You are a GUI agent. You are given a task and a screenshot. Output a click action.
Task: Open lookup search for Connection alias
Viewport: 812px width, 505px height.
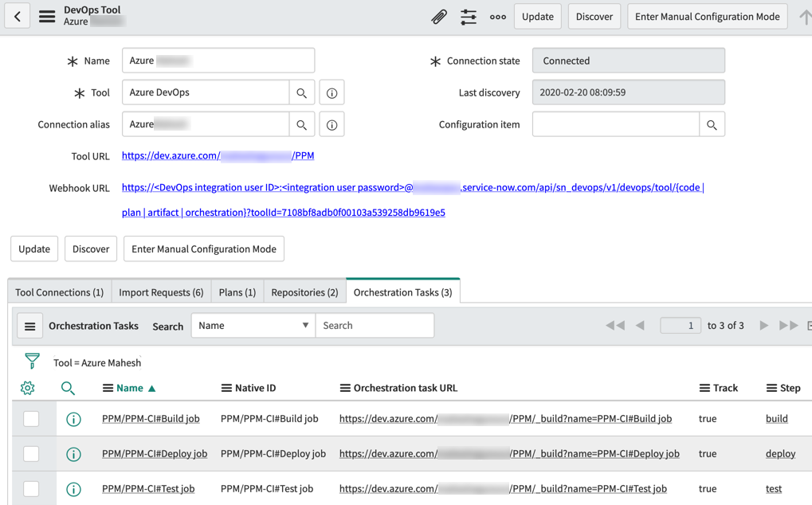(x=301, y=125)
